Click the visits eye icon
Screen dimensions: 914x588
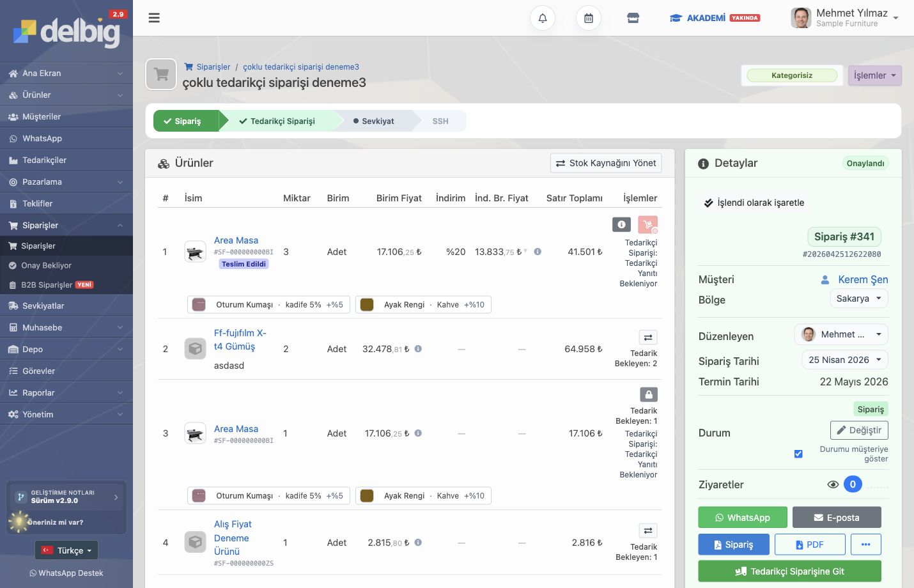click(x=833, y=484)
